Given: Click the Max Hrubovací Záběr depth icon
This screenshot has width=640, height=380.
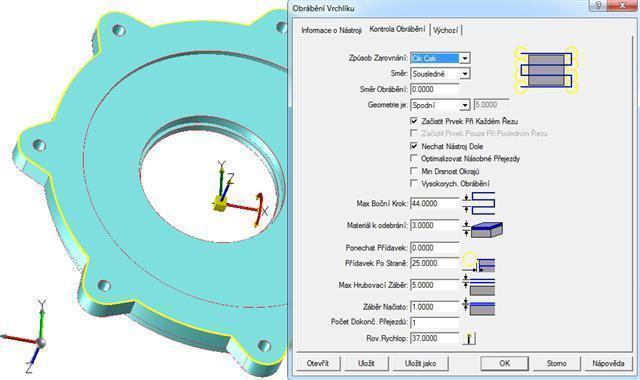Looking at the screenshot, I should [x=479, y=285].
